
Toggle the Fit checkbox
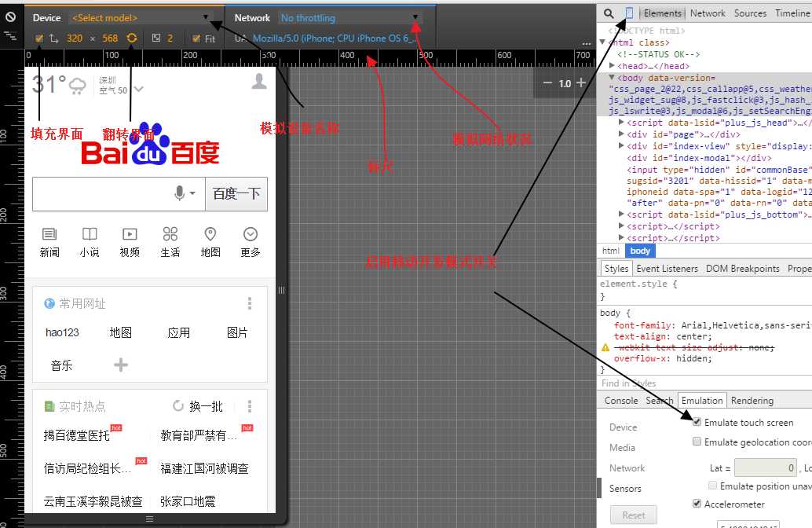[x=196, y=38]
